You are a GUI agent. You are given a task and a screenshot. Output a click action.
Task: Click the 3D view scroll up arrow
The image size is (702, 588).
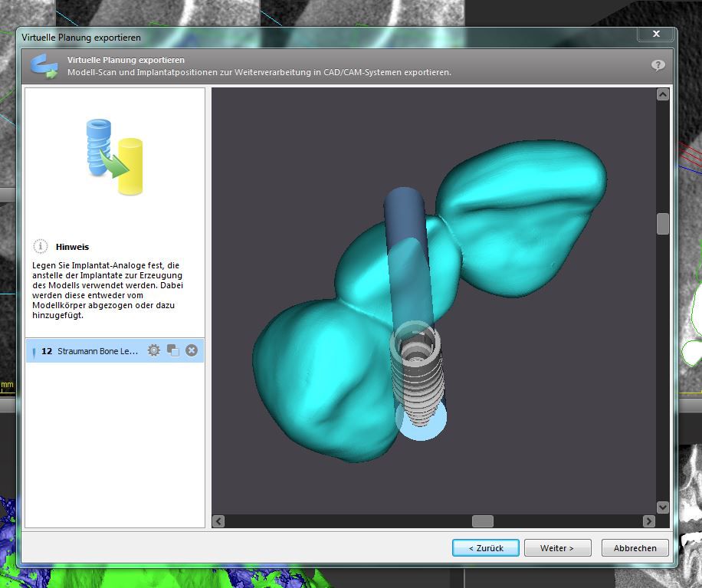[x=663, y=94]
